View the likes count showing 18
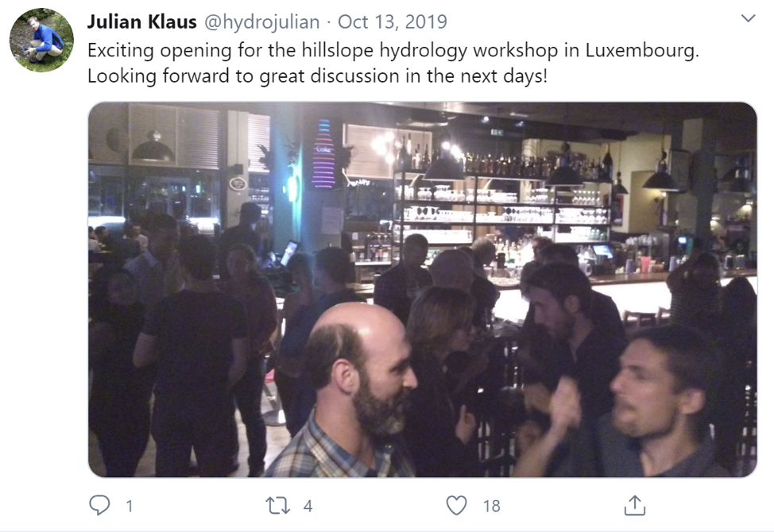Image resolution: width=774 pixels, height=532 pixels. click(492, 507)
